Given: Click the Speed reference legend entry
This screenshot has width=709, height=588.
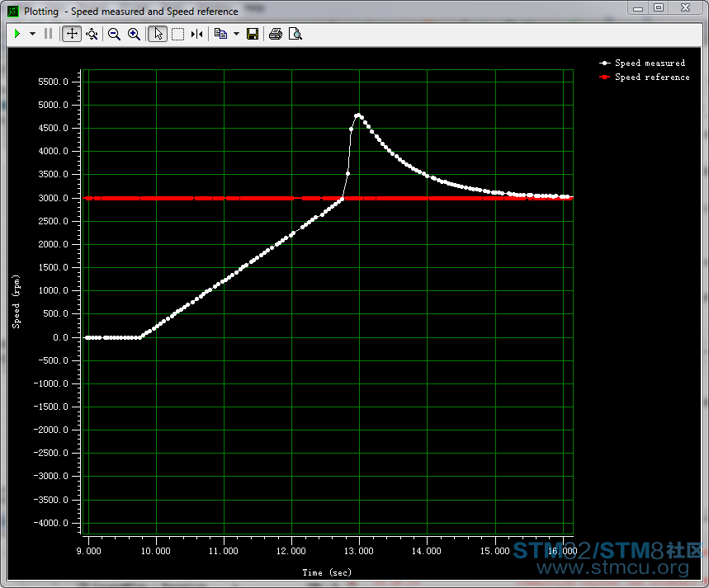Looking at the screenshot, I should coord(652,77).
